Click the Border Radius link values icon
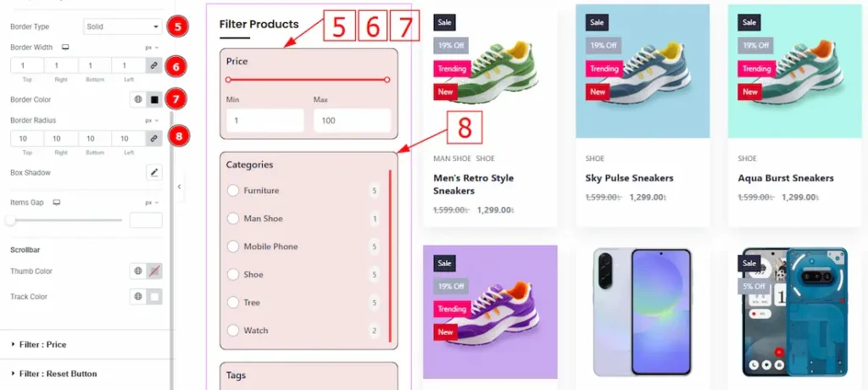This screenshot has width=868, height=390. (x=154, y=138)
